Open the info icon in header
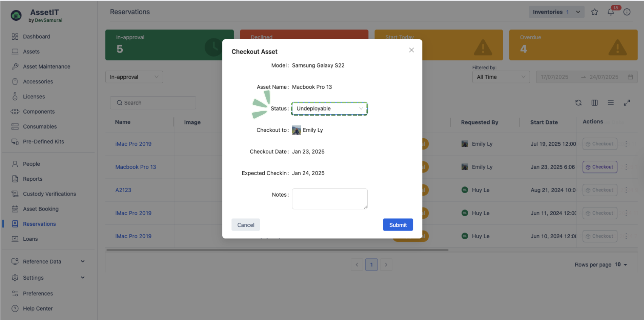644x320 pixels. tap(627, 12)
